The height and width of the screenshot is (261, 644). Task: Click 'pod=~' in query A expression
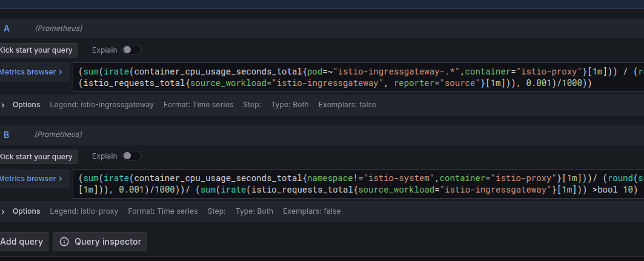coord(320,71)
